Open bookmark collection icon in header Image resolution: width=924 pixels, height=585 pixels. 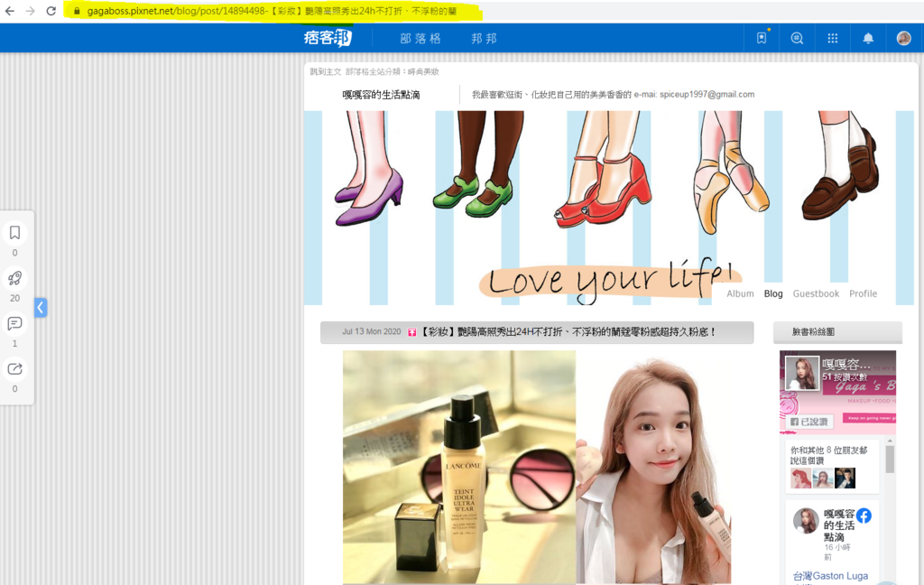pos(762,38)
